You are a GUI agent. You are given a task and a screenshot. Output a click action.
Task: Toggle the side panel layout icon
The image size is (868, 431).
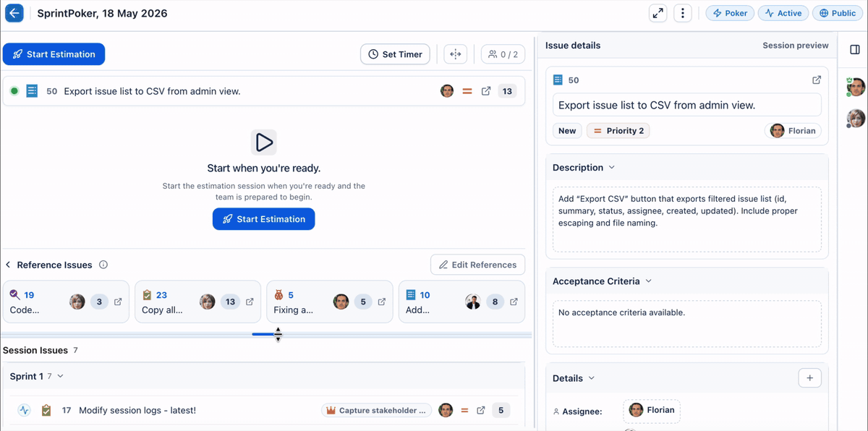click(855, 49)
